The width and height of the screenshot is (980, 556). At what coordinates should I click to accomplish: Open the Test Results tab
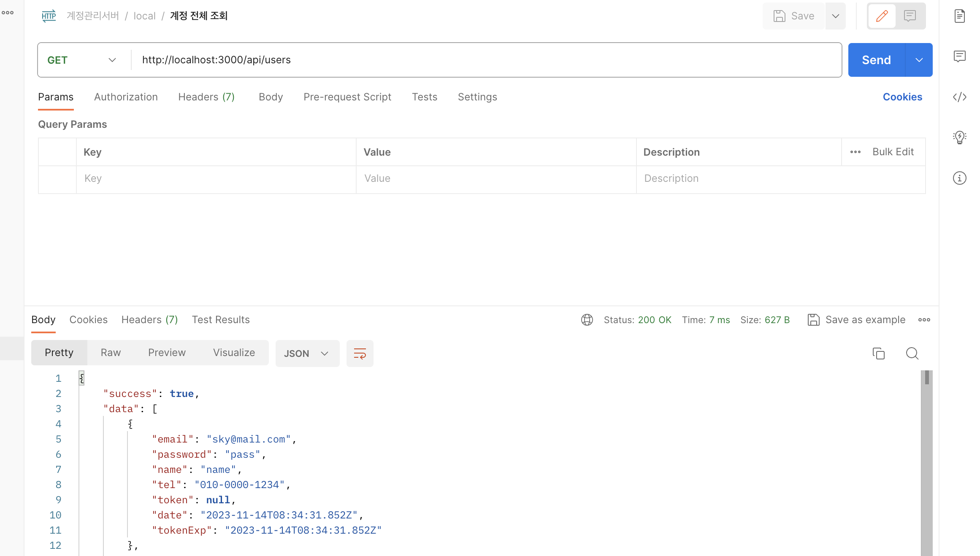tap(221, 320)
